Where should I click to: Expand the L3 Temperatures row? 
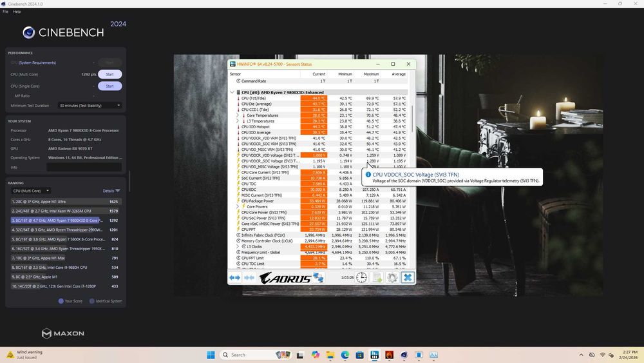[x=238, y=121]
